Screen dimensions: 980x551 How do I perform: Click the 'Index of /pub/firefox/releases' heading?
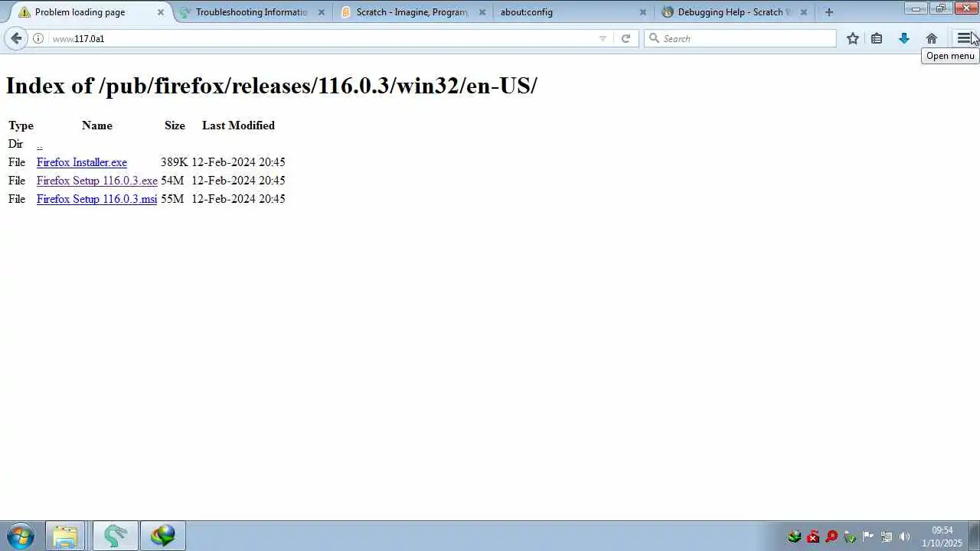[272, 86]
